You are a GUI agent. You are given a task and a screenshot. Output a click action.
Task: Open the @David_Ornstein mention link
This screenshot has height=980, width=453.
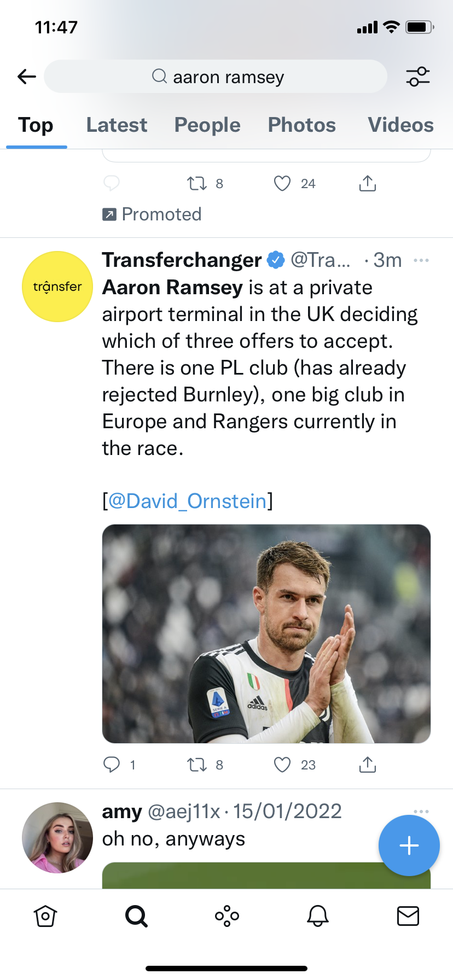tap(188, 501)
